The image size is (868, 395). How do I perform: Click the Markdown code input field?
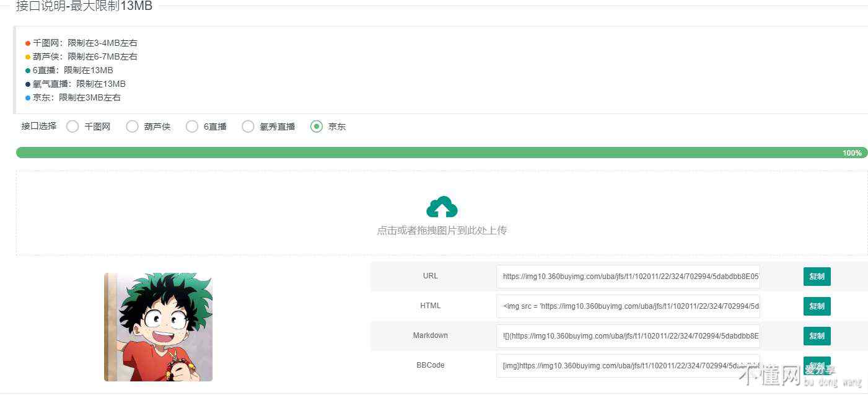pyautogui.click(x=628, y=336)
